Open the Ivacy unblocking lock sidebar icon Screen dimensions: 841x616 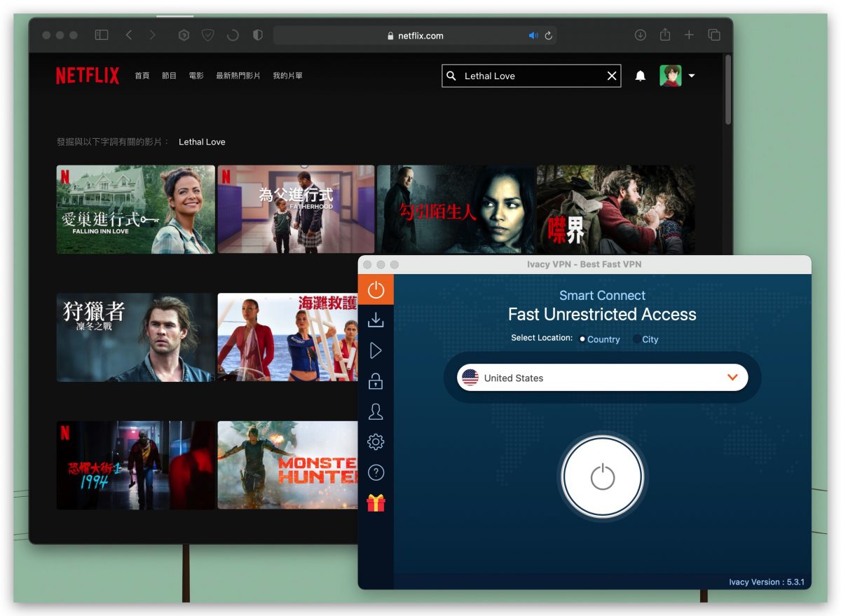pyautogui.click(x=376, y=381)
